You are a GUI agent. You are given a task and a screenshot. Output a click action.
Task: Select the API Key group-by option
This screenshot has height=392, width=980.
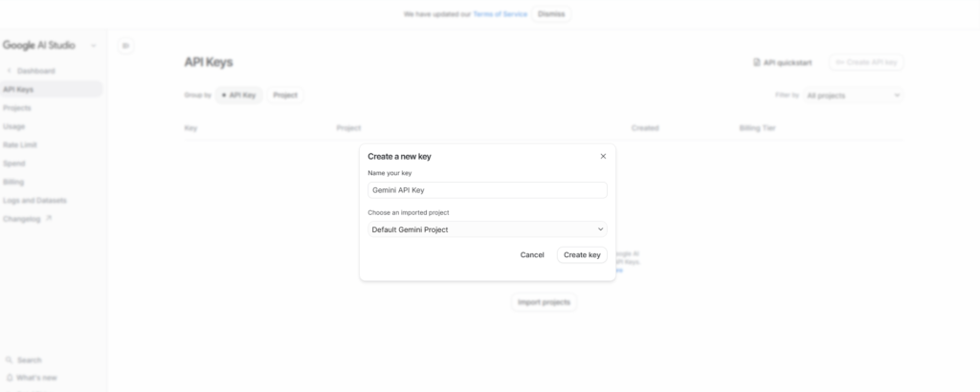pos(238,96)
